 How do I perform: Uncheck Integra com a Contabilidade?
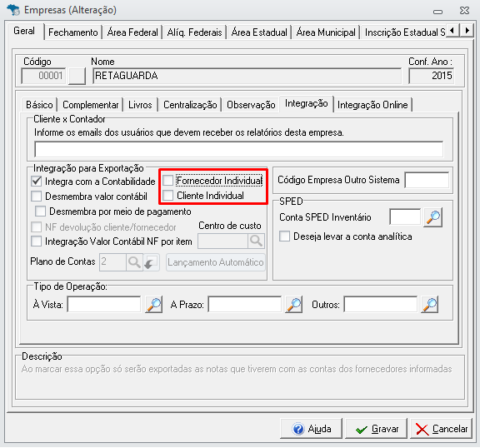click(36, 181)
